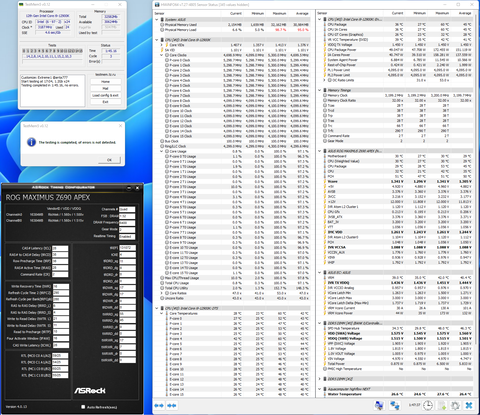This screenshot has width=480, height=415.
Task: Click the TestMem5 log text box
Action: point(53,90)
